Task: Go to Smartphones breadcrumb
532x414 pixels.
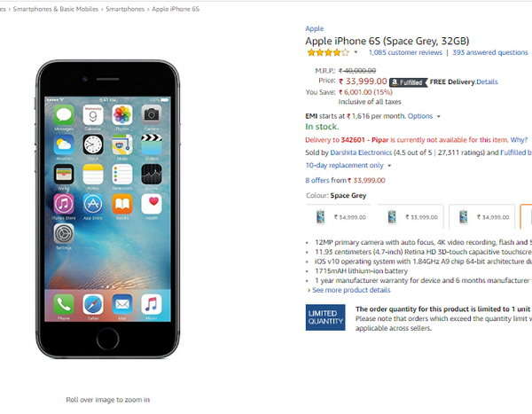Action: click(x=125, y=9)
